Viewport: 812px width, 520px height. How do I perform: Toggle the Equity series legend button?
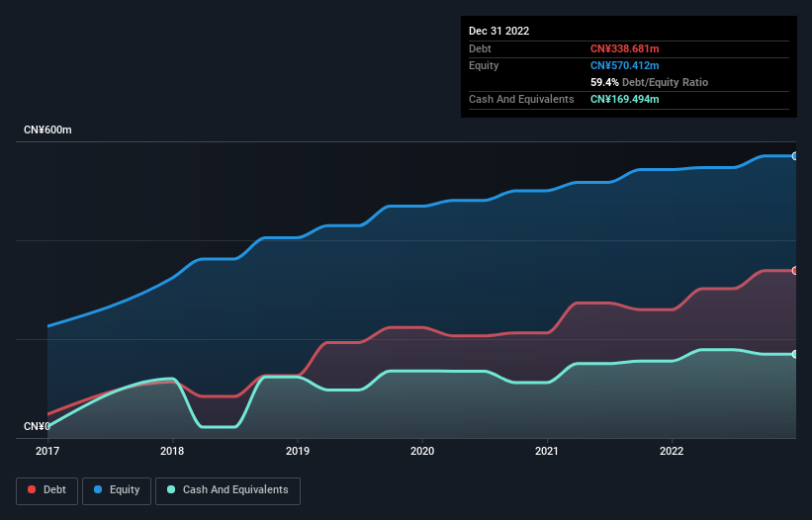click(x=117, y=490)
